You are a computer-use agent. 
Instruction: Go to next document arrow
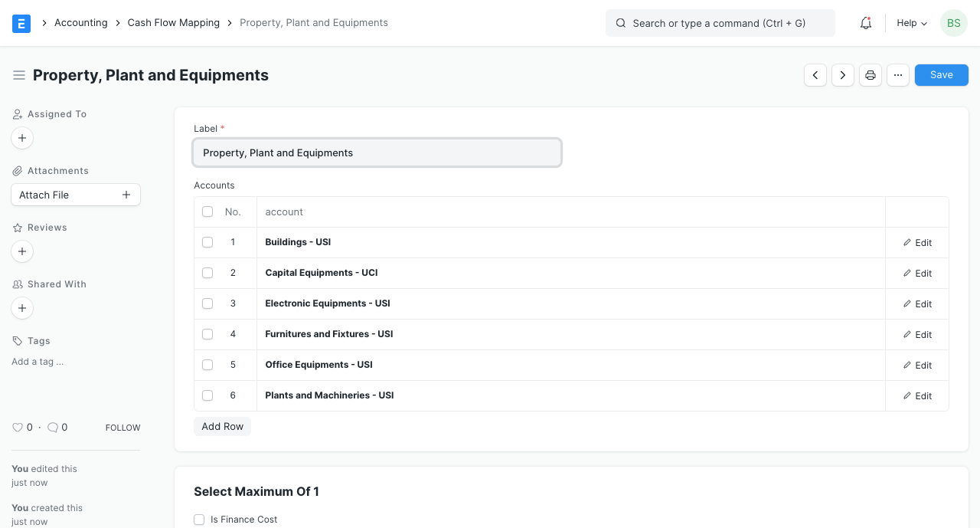tap(843, 75)
